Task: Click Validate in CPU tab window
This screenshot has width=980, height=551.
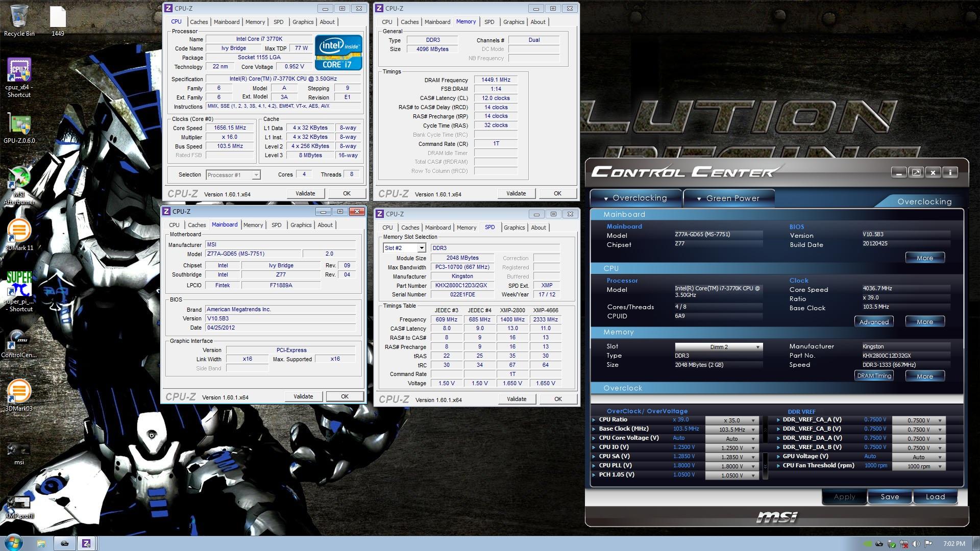Action: click(305, 193)
